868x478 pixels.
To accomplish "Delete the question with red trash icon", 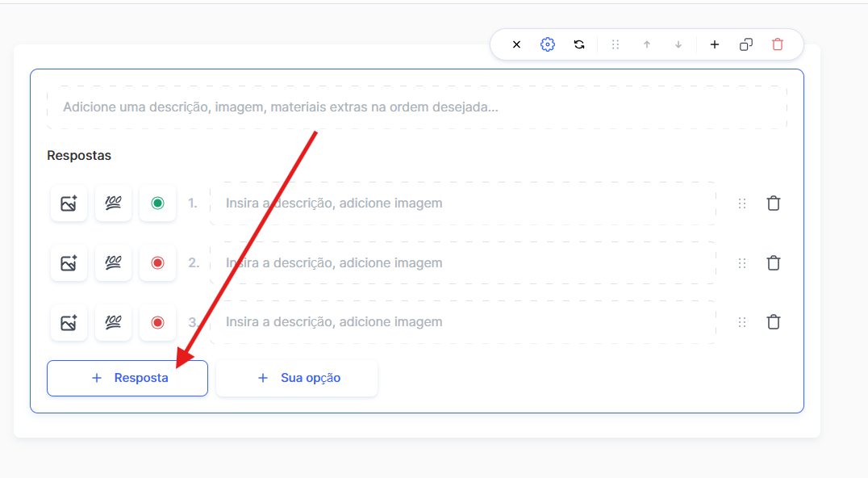I will click(778, 44).
